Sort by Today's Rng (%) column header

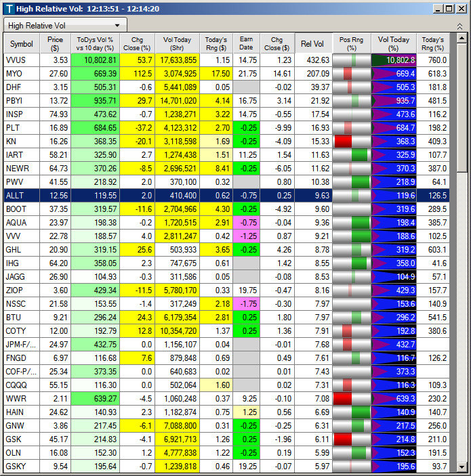(433, 44)
